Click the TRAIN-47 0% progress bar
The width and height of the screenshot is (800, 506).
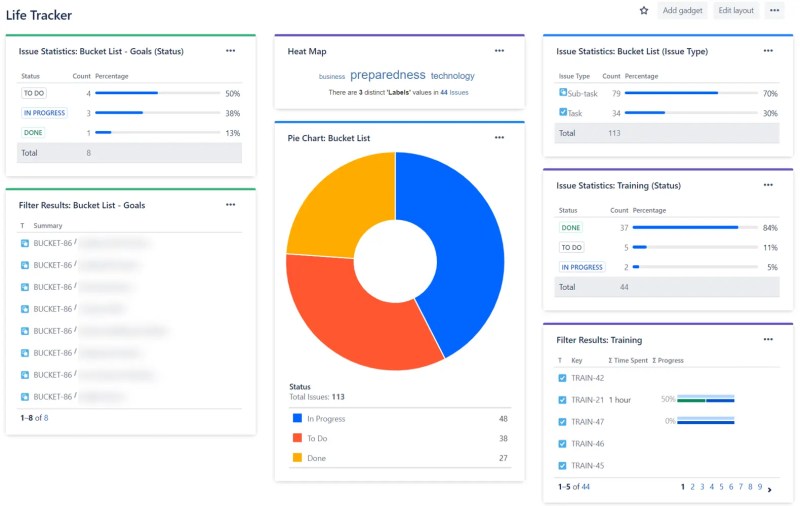[x=706, y=421]
